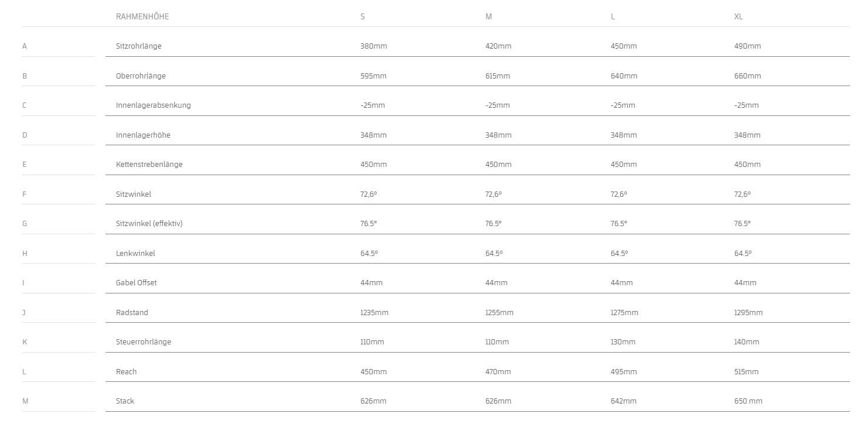The width and height of the screenshot is (868, 427).
Task: Select the S size column header
Action: [x=363, y=16]
